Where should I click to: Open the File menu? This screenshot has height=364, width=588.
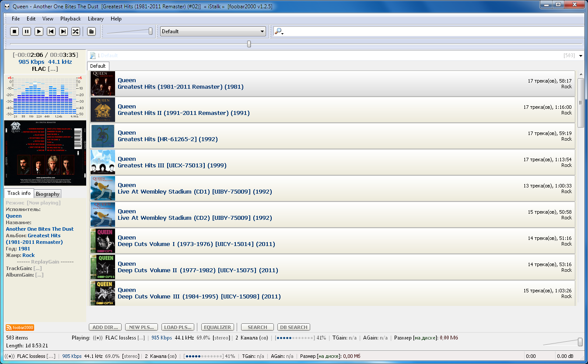16,19
